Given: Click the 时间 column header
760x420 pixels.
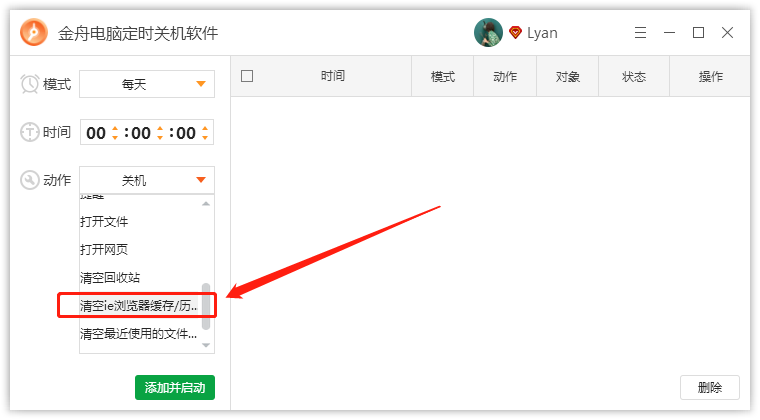Looking at the screenshot, I should [332, 76].
